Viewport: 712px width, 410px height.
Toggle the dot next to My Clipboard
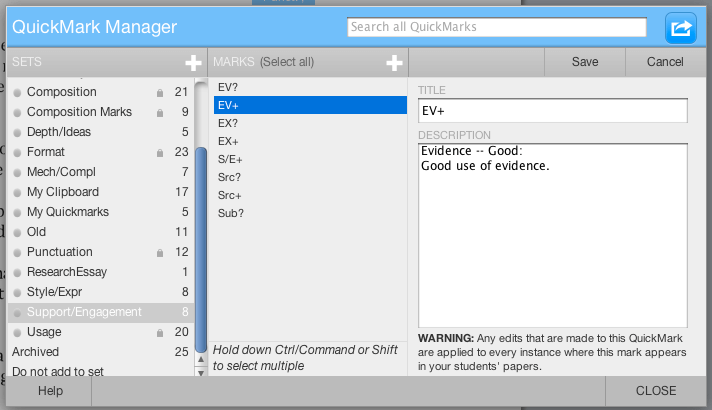(x=18, y=192)
